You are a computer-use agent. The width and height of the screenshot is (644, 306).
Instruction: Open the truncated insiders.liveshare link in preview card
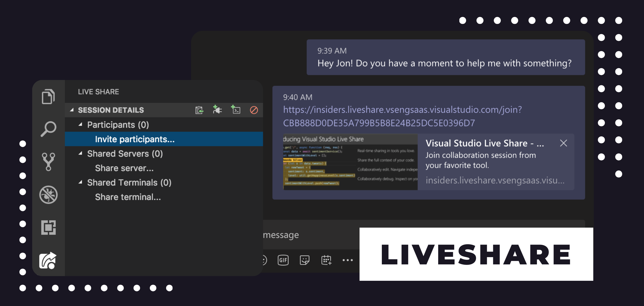[x=495, y=180]
